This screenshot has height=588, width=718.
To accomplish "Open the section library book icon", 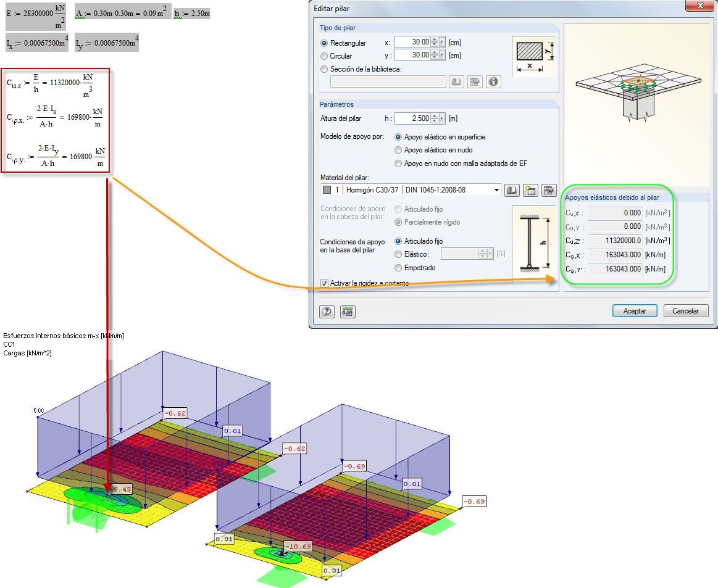I will point(456,81).
